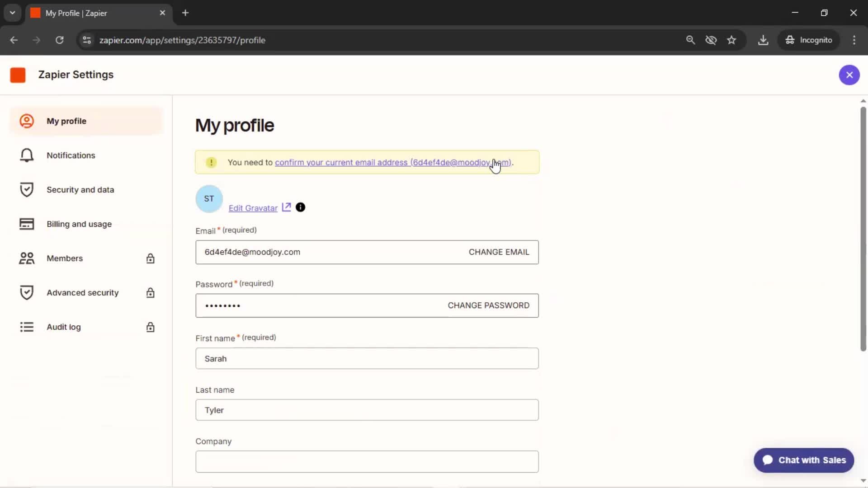The height and width of the screenshot is (488, 868).
Task: Open Members settings section
Action: click(86, 258)
